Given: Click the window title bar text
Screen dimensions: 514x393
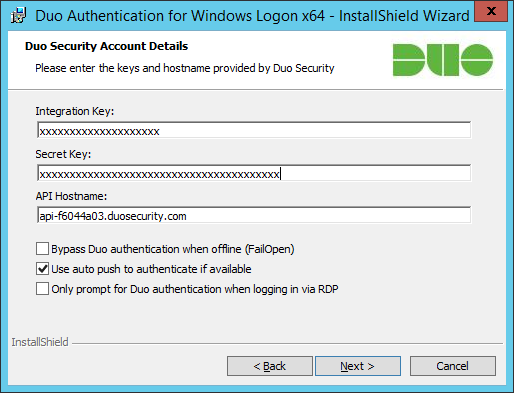Looking at the screenshot, I should click(252, 16).
